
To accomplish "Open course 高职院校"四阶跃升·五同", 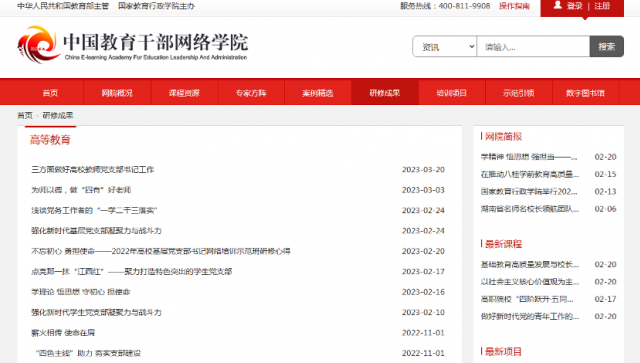I will point(527,299).
